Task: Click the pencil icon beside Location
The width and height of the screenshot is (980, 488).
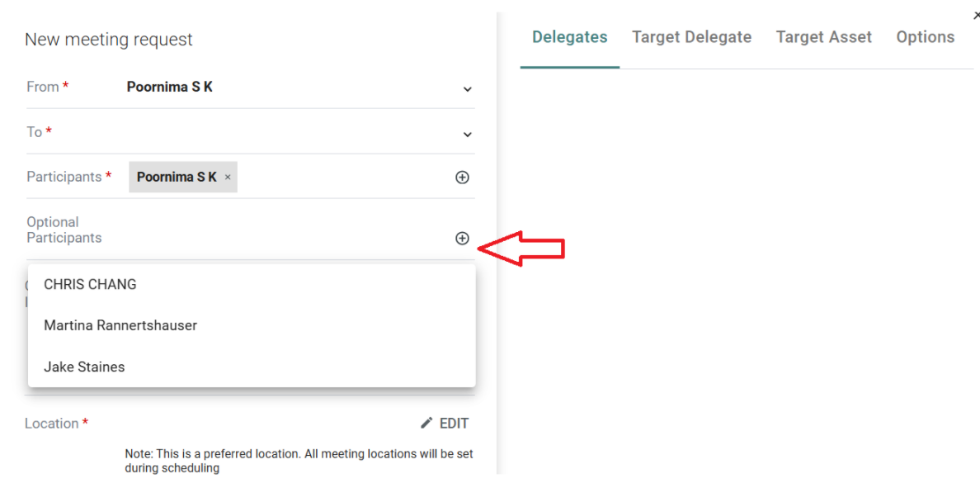Action: click(x=426, y=424)
